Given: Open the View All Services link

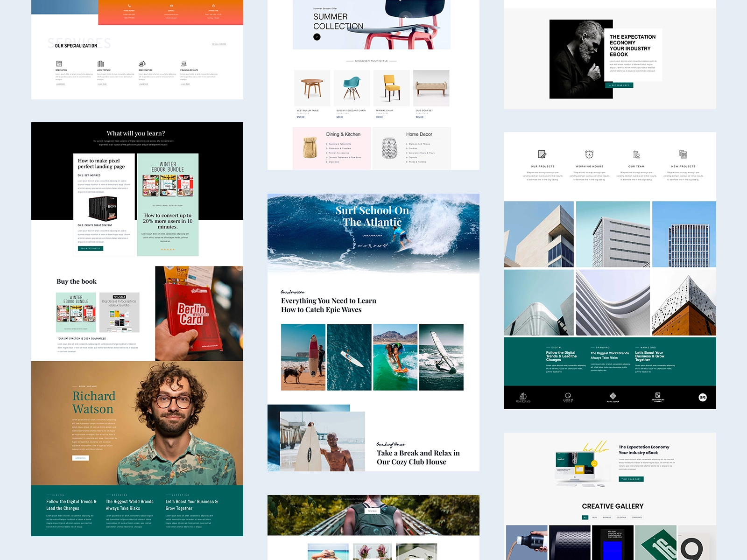Looking at the screenshot, I should tap(219, 44).
